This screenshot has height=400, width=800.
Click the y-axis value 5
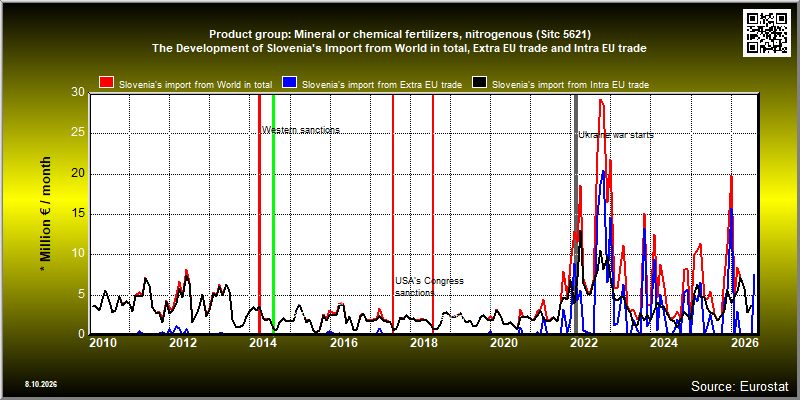point(81,294)
